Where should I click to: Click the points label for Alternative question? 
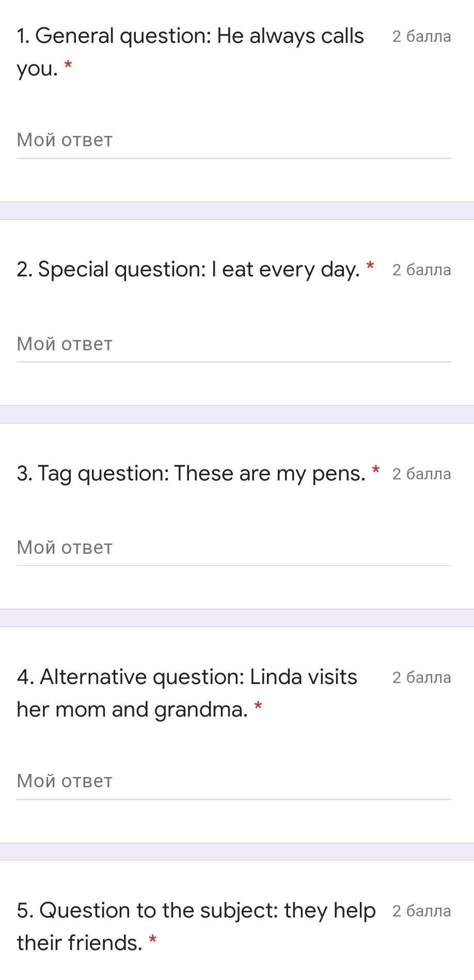(421, 678)
